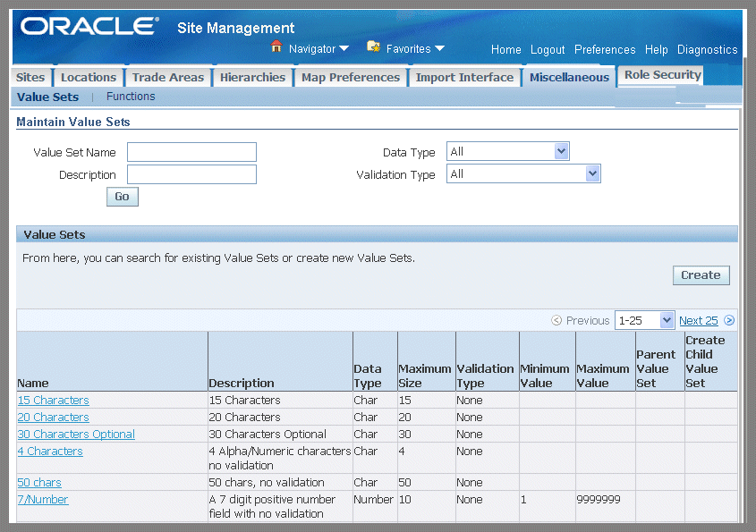Open the 30 Characters Optional value set
Image resolution: width=756 pixels, height=532 pixels.
click(x=76, y=435)
